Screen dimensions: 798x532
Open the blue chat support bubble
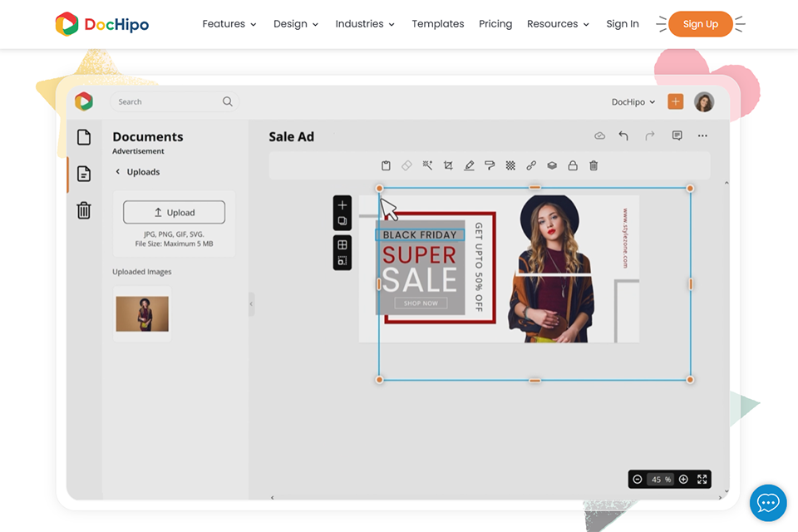click(768, 503)
